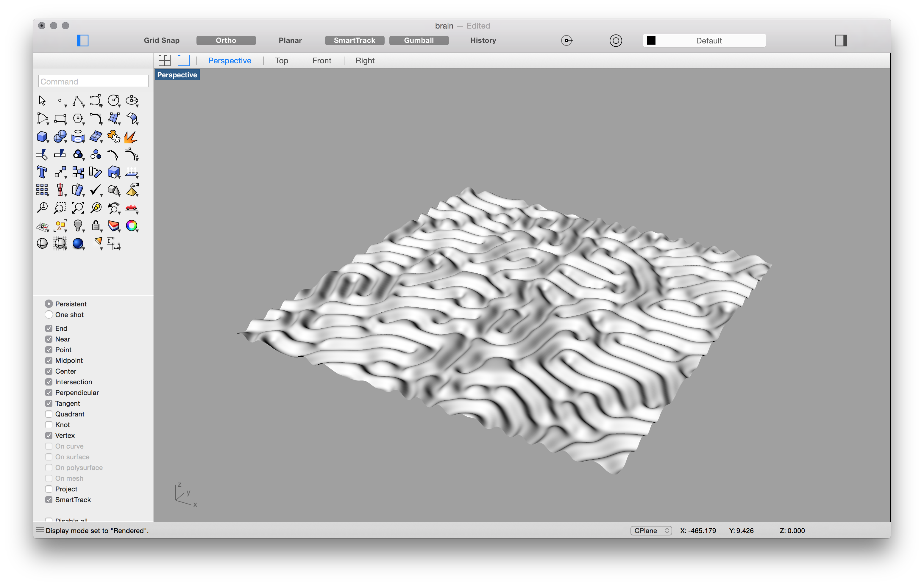Toggle the Planar button
This screenshot has width=924, height=586.
click(x=290, y=40)
